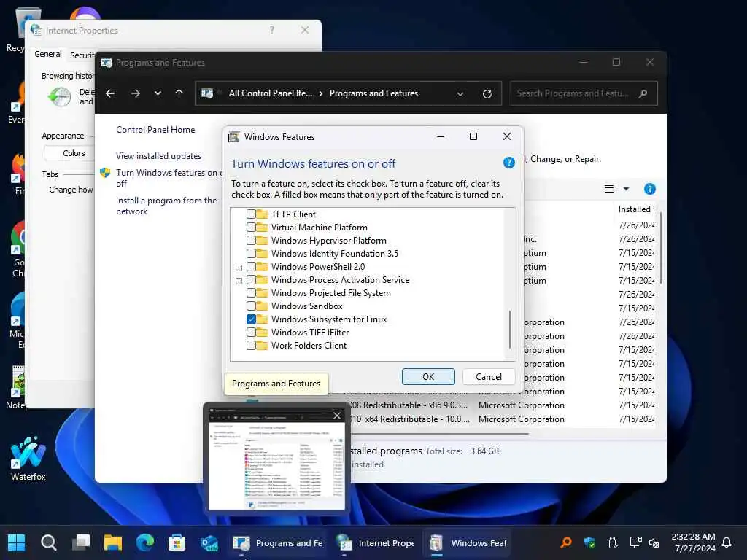The image size is (747, 560).
Task: Open the clock showing 2:32:28 AM
Action: pyautogui.click(x=694, y=542)
